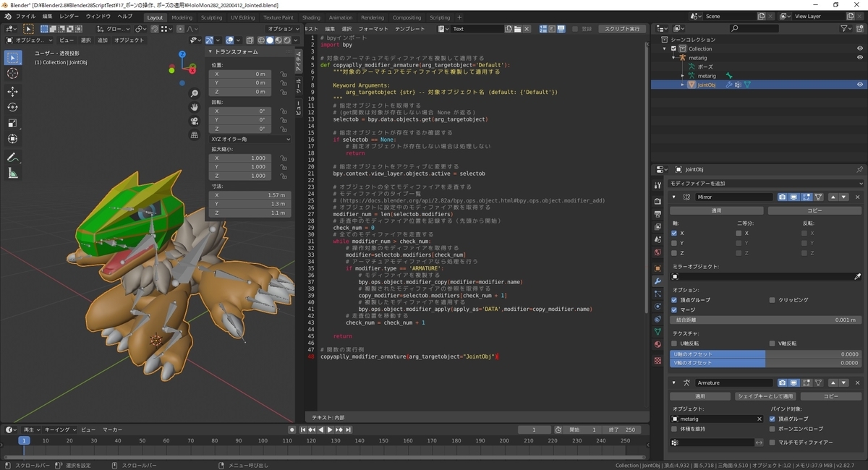Collapse the Armature modifier panel
868x470 pixels.
tap(674, 383)
